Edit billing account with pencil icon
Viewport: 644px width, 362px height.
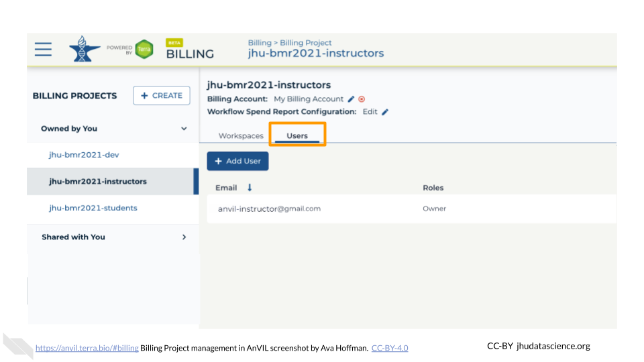pos(352,99)
